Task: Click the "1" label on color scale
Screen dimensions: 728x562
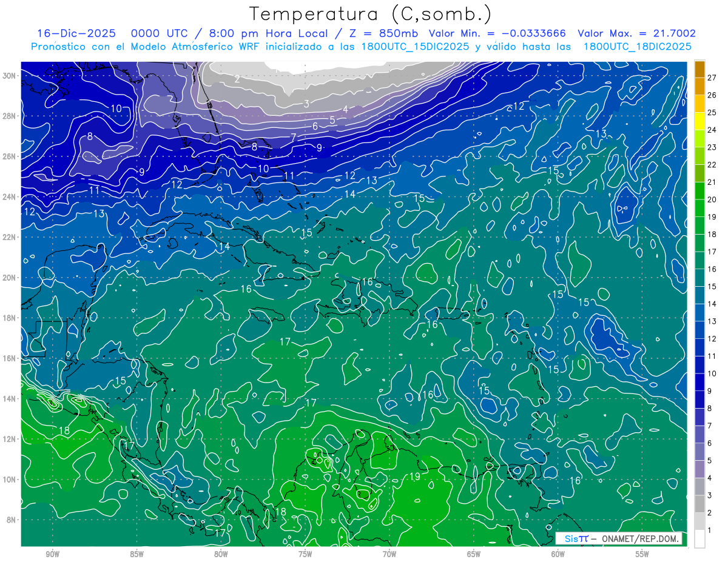Action: tap(710, 530)
